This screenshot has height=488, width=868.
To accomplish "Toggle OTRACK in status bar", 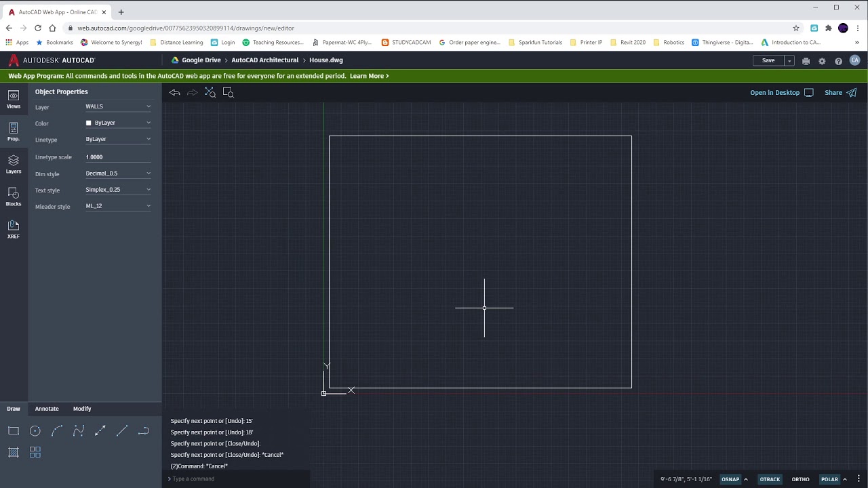I will (770, 479).
